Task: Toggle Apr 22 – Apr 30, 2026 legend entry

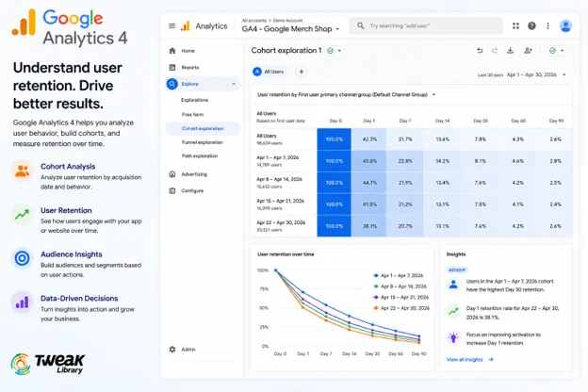Action: [401, 308]
